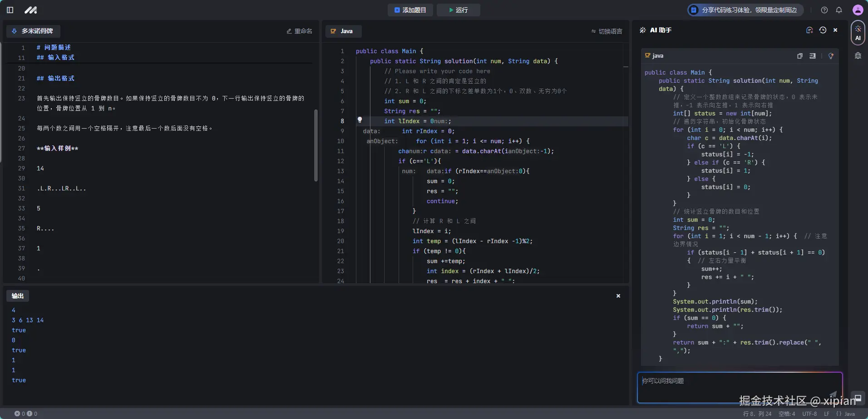This screenshot has width=868, height=419.
Task: Run the code with 运行 button
Action: click(458, 10)
